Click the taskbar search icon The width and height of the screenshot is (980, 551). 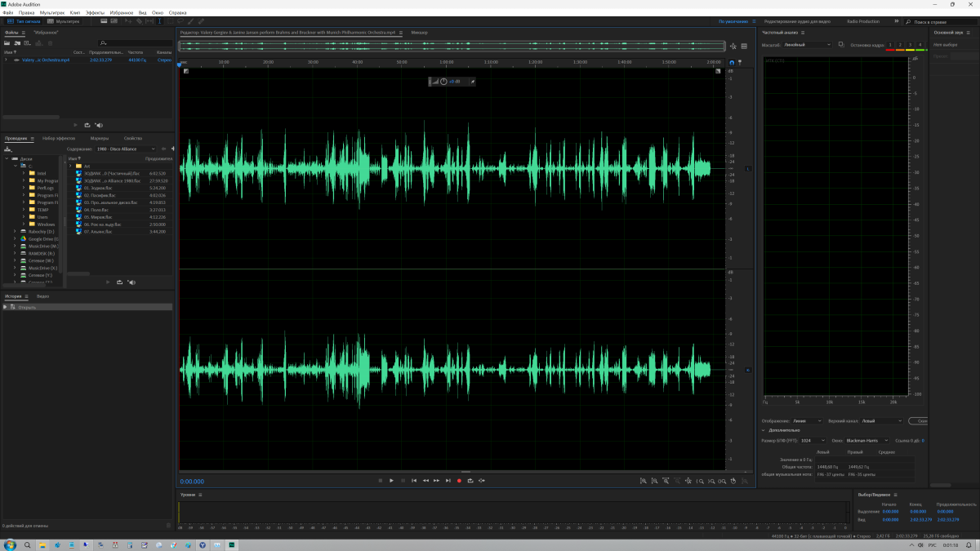click(27, 544)
